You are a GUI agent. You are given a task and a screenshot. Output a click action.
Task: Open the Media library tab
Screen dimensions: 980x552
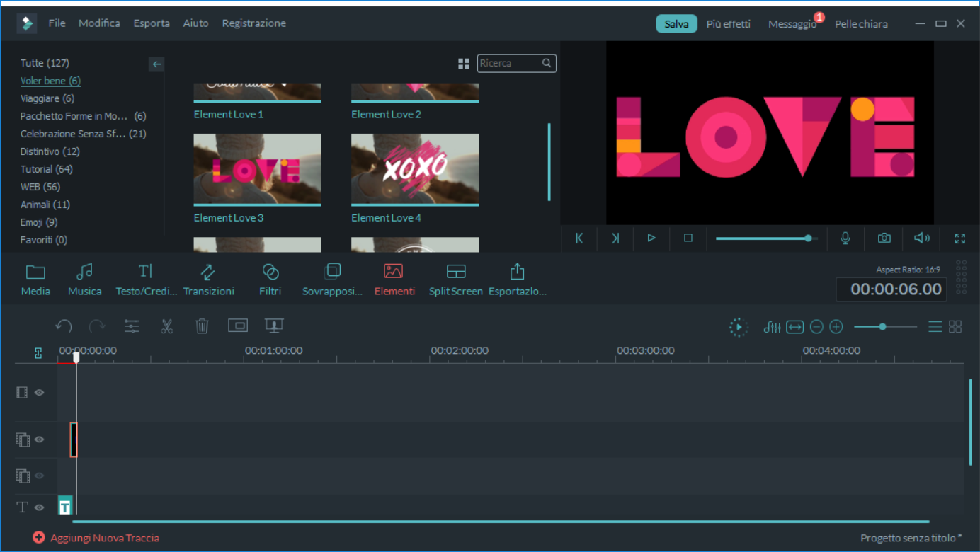tap(35, 280)
